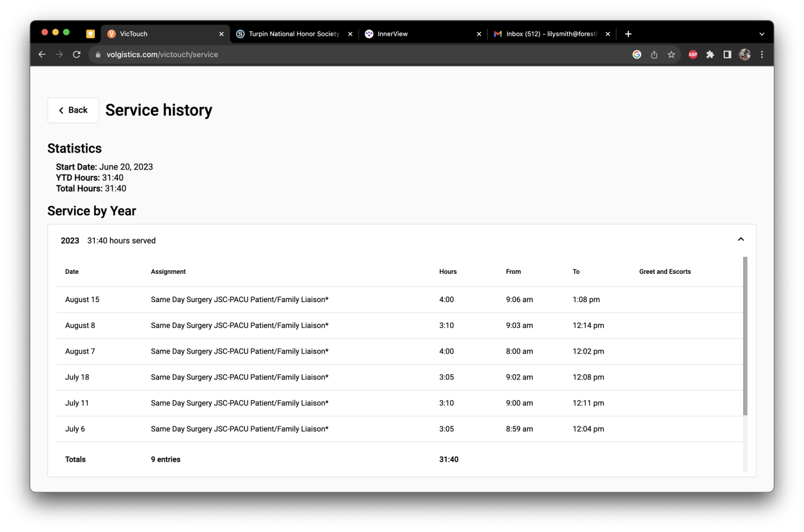Open the pinned yellow Google Keep tab
The image size is (804, 532).
(x=90, y=34)
